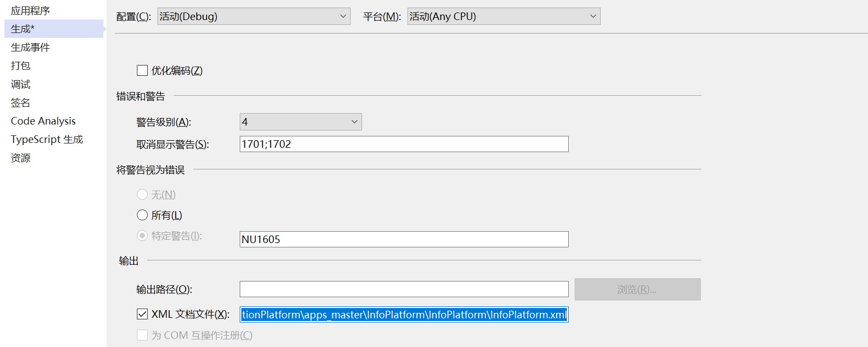Click the 取消显示警告 input field
The width and height of the screenshot is (868, 347).
pos(404,144)
